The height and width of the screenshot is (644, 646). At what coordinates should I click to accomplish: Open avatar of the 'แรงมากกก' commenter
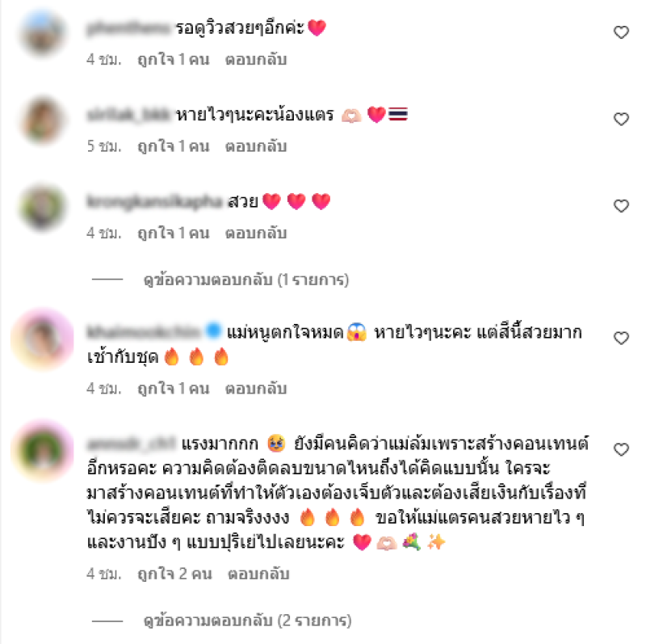43,450
